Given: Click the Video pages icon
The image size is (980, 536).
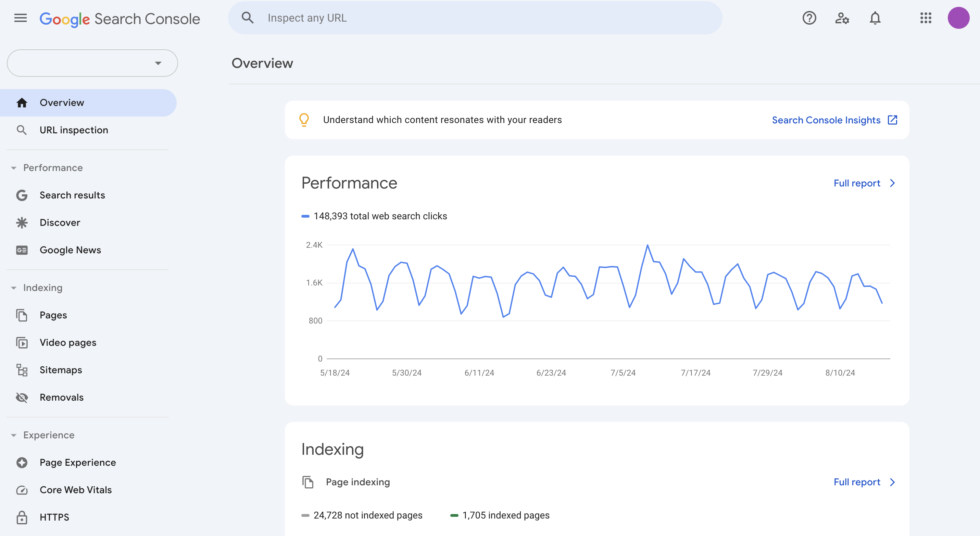Looking at the screenshot, I should (x=22, y=343).
